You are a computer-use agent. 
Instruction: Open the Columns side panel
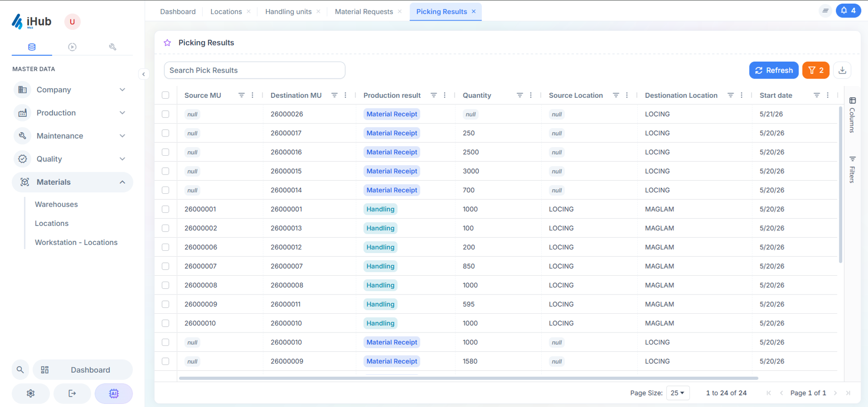click(852, 115)
